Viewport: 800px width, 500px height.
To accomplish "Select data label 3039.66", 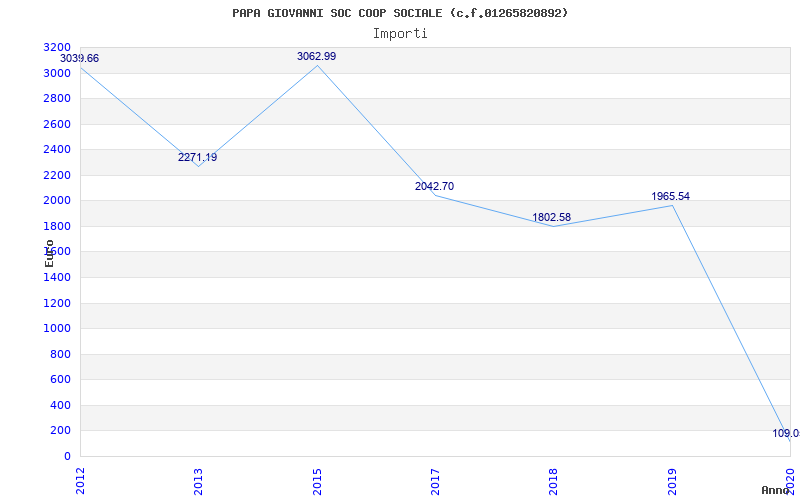I will pos(80,59).
